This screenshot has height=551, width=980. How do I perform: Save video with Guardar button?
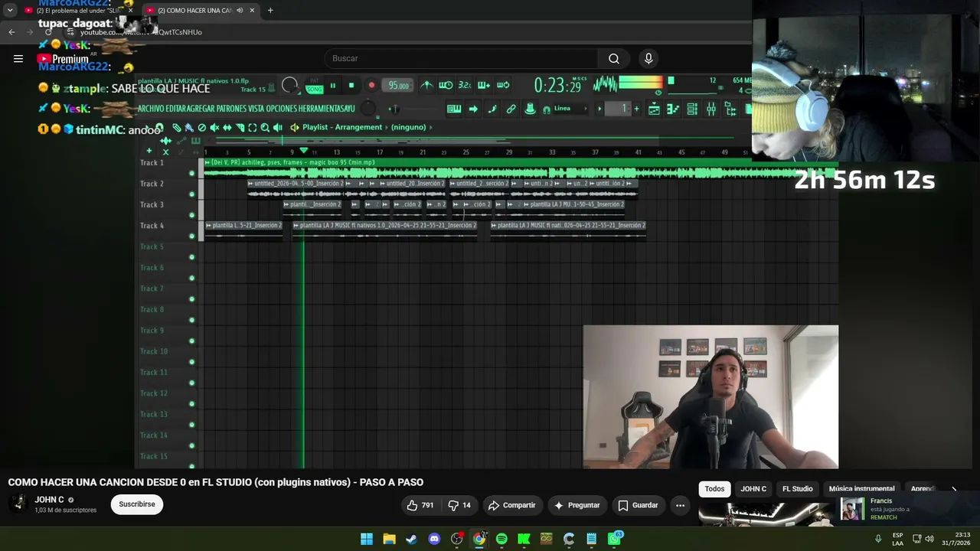point(638,505)
